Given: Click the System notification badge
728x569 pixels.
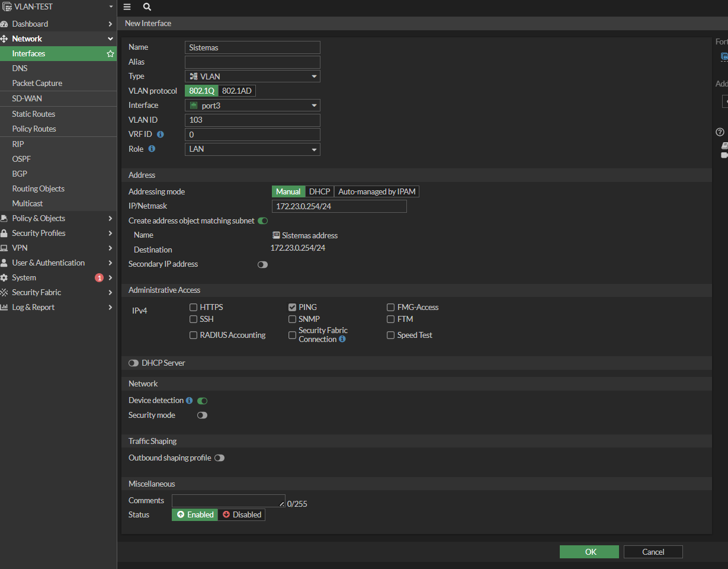Looking at the screenshot, I should [x=99, y=277].
